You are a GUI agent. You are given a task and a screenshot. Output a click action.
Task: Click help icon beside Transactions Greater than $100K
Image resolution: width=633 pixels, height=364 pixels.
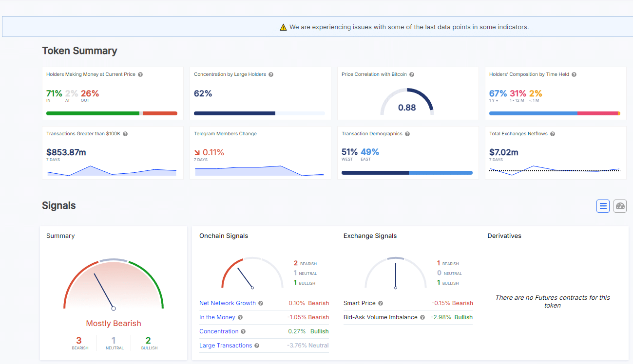tap(125, 134)
